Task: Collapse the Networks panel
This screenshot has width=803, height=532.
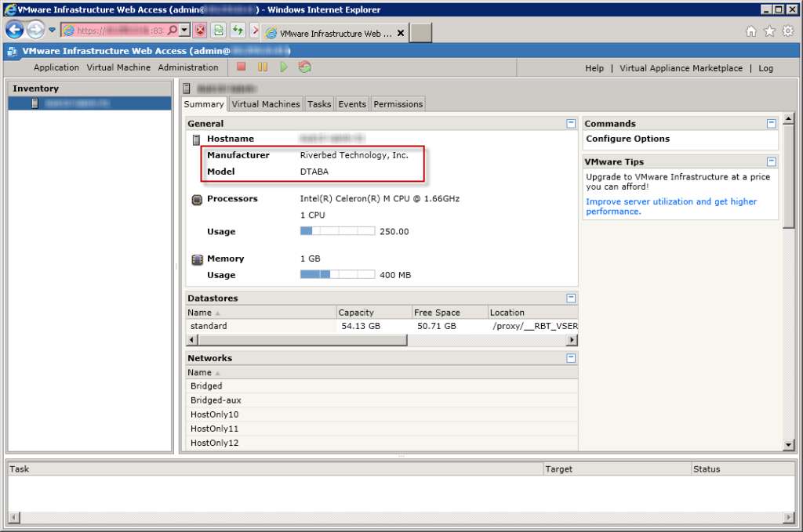Action: coord(571,358)
